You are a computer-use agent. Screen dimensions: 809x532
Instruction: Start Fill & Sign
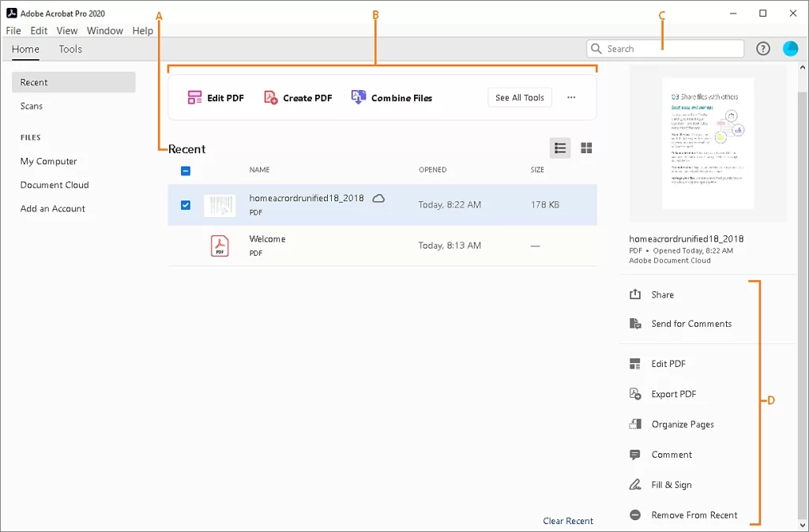(669, 485)
